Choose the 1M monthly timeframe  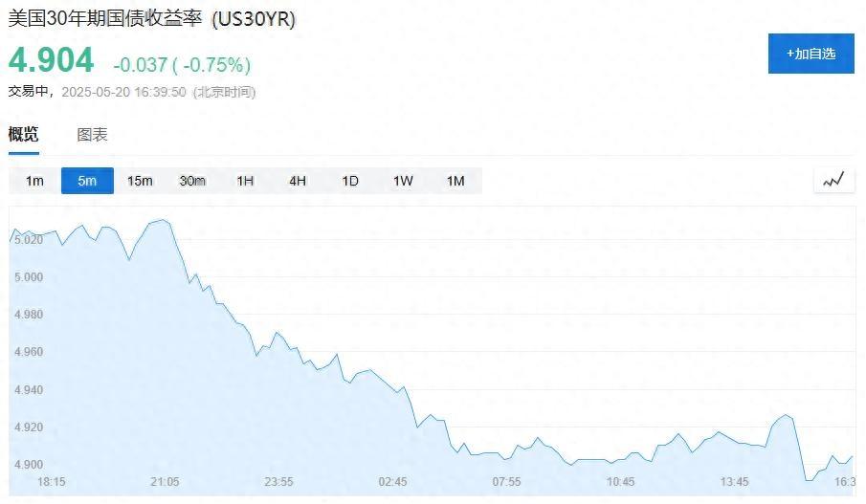click(x=455, y=181)
